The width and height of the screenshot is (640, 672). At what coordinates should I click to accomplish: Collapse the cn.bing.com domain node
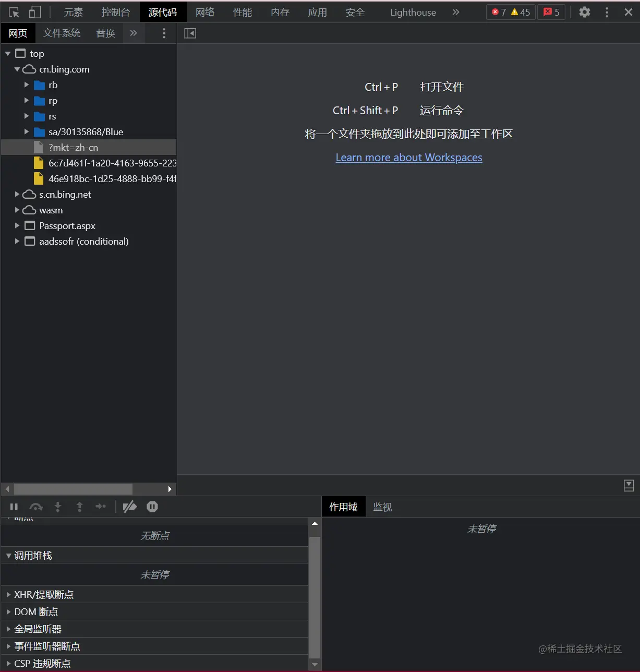[x=17, y=69]
